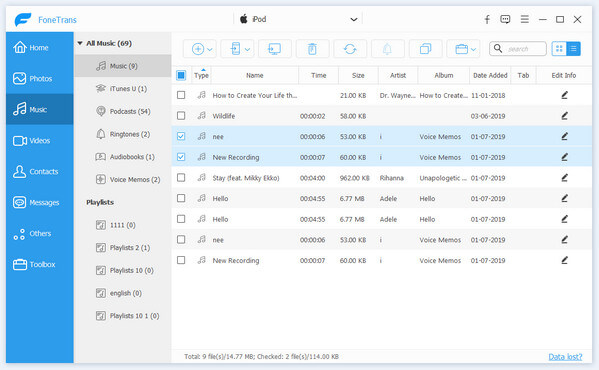
Task: Sort by the Date Added column header
Action: [x=490, y=75]
